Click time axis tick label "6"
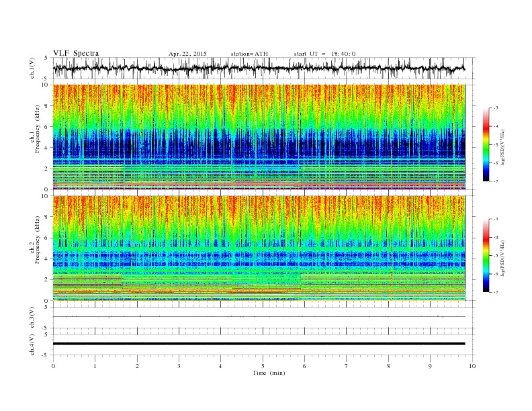This screenshot has height=411, width=532. pyautogui.click(x=305, y=366)
